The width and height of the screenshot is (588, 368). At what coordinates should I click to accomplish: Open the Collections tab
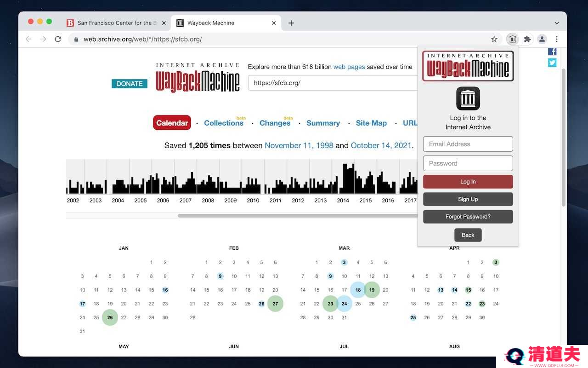tap(224, 123)
